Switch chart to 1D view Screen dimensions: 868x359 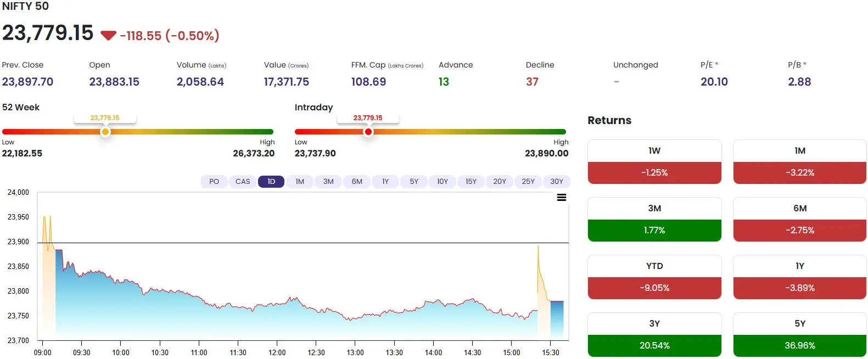pyautogui.click(x=271, y=182)
